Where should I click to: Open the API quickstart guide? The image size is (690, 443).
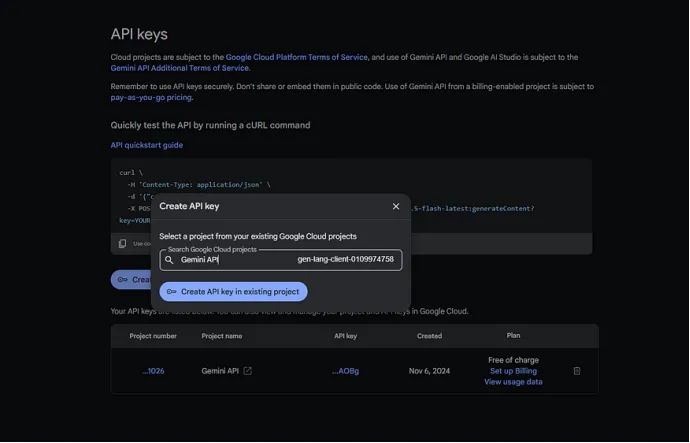[147, 145]
